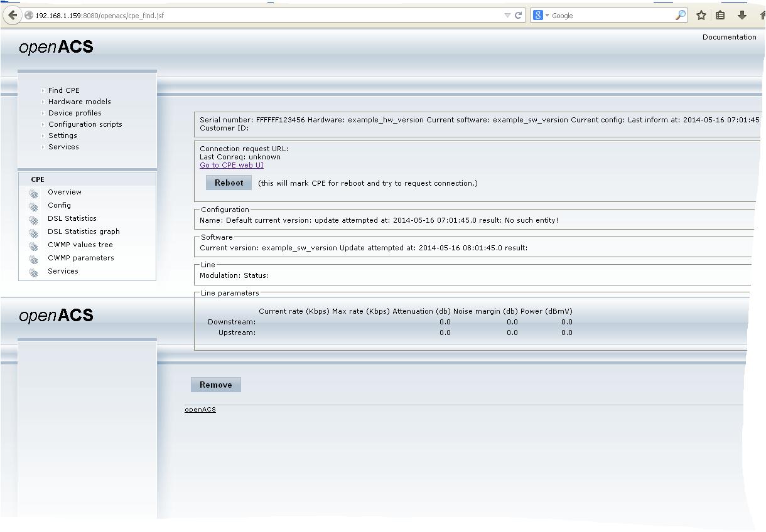Click the browser back arrow button

(13, 15)
